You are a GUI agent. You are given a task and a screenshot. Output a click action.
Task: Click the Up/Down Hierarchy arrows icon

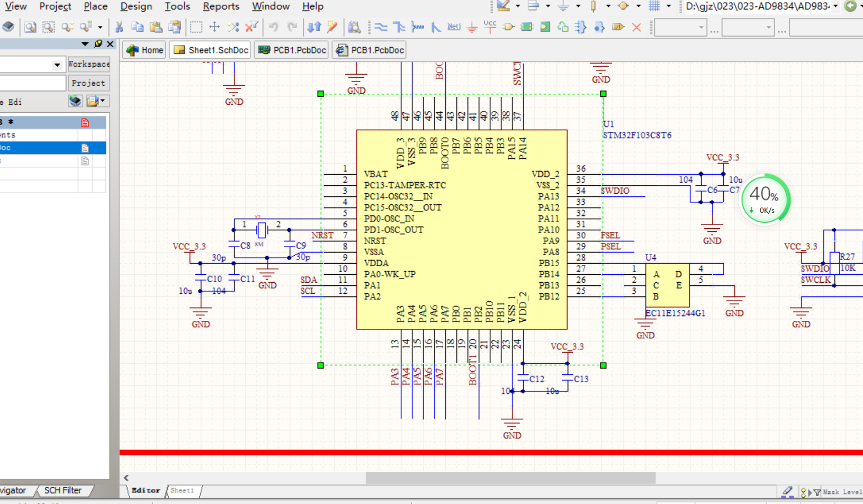click(314, 27)
